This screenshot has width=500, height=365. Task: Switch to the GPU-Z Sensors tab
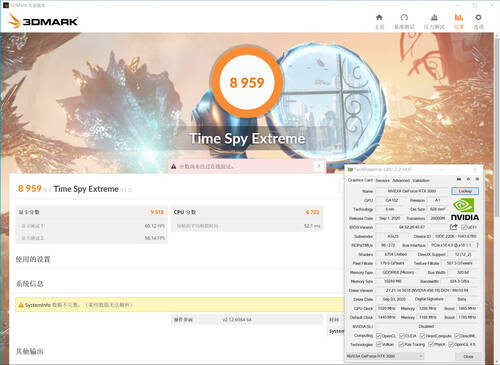tap(382, 180)
